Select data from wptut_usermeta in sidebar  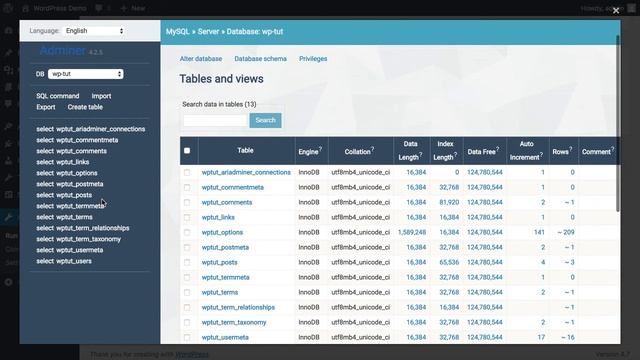pos(45,250)
